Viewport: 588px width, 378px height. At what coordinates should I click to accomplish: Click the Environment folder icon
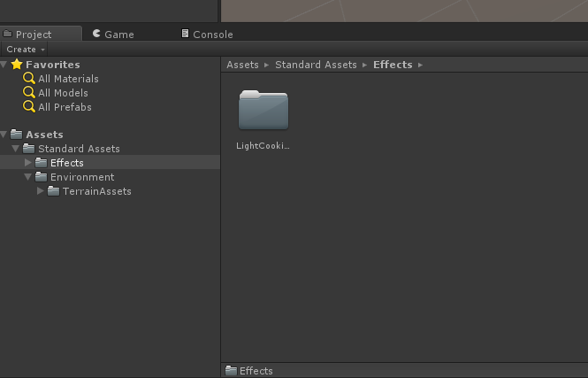(x=42, y=176)
